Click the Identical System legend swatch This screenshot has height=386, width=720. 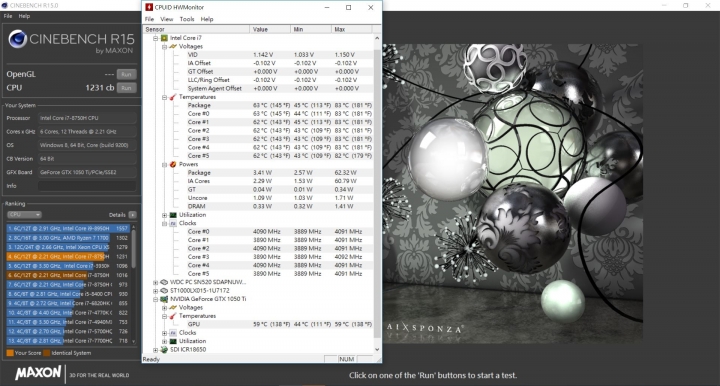pos(46,353)
